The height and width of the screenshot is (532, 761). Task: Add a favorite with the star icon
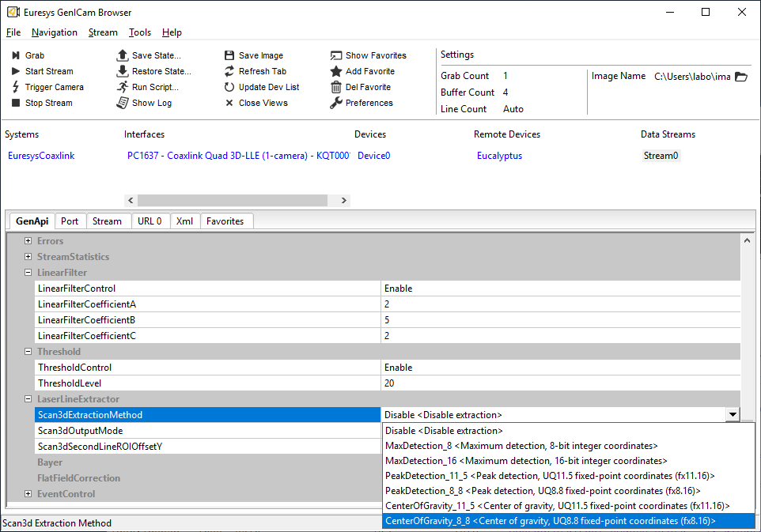pos(336,71)
